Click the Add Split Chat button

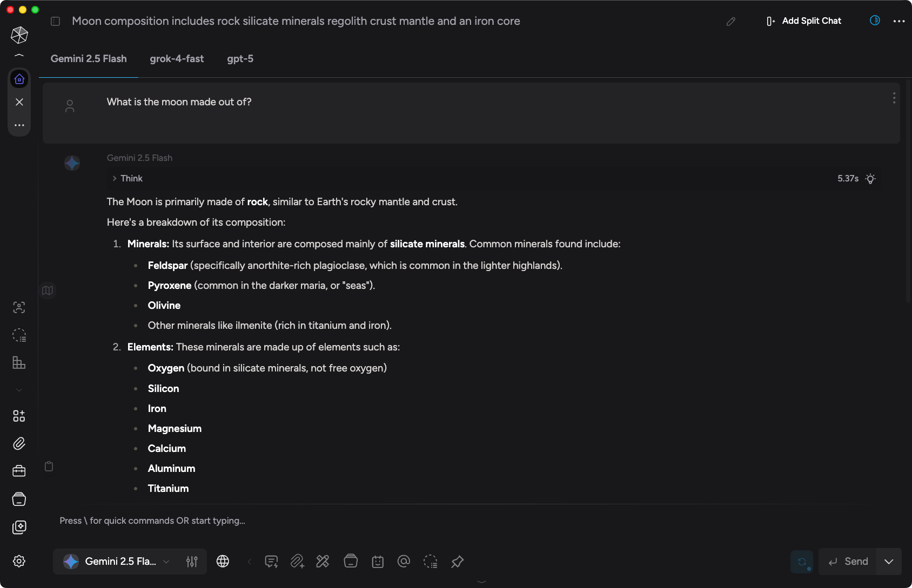803,21
